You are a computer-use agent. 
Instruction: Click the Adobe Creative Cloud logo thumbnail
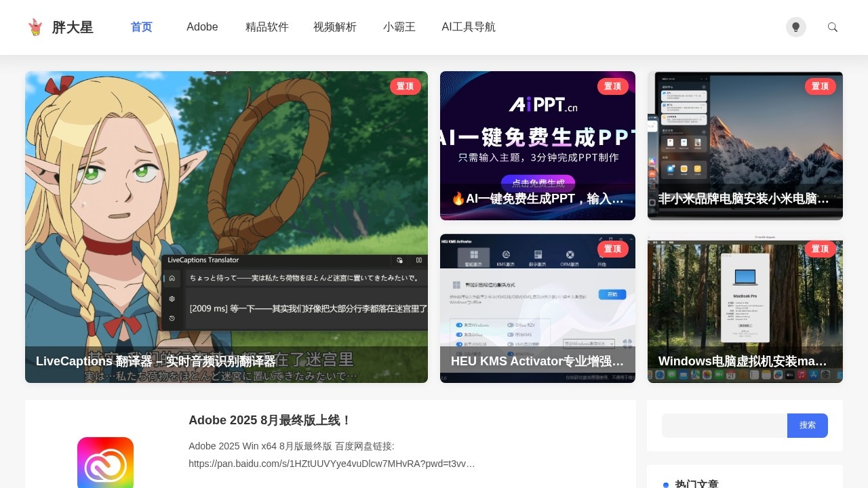[x=106, y=463]
